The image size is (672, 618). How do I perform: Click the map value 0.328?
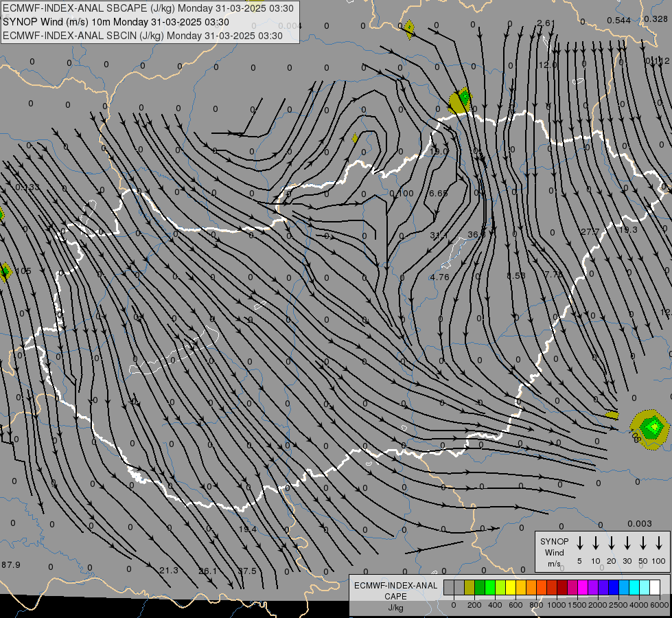tap(656, 19)
